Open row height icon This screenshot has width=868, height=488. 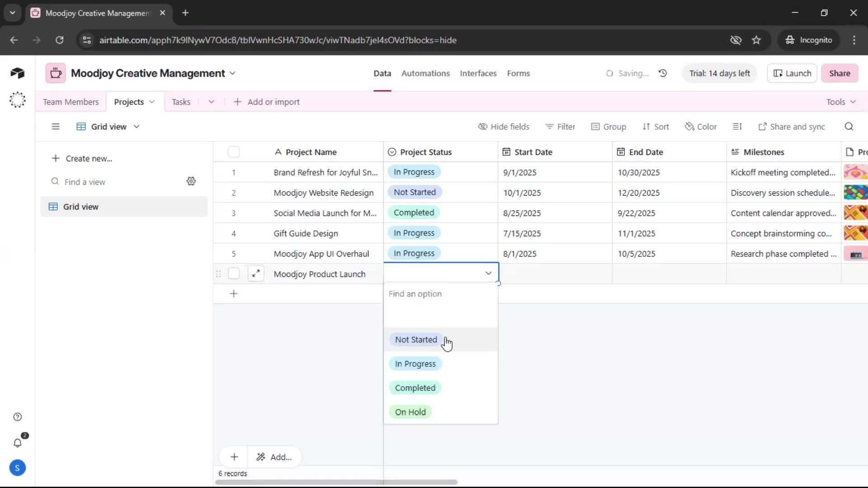point(737,127)
